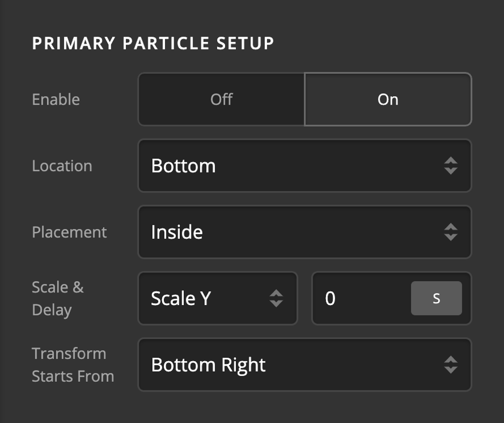Click the 's' seconds unit icon
This screenshot has height=423, width=504.
point(436,298)
